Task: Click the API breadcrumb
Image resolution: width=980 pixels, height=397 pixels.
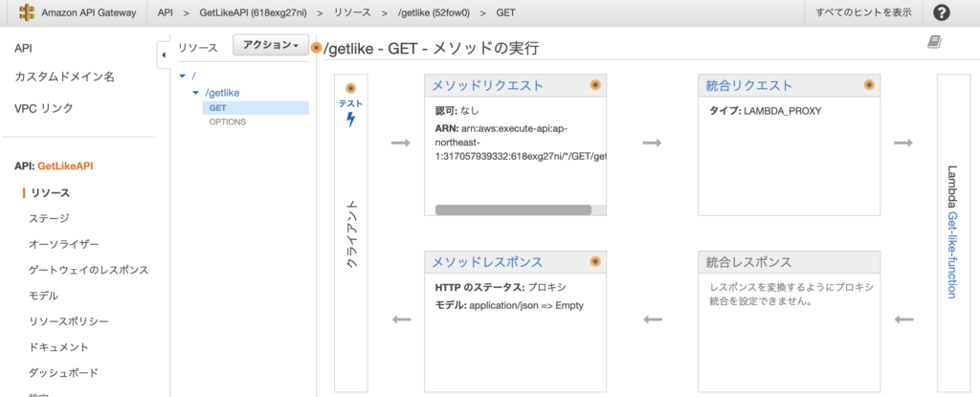Action: point(166,12)
